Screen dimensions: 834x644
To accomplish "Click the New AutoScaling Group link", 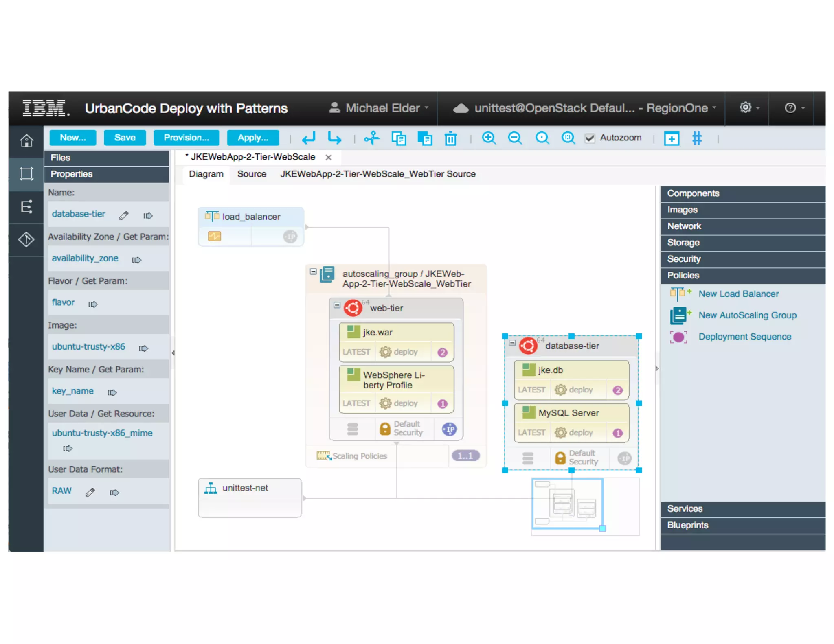I will [747, 315].
